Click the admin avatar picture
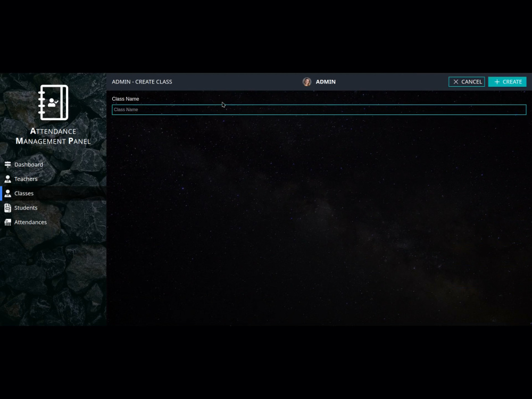Viewport: 532px width, 399px height. tap(307, 82)
